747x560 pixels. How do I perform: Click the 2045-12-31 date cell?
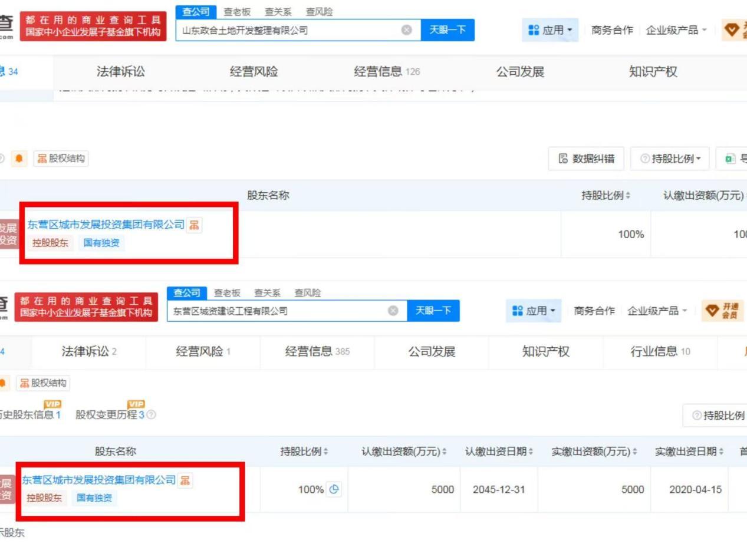[499, 489]
